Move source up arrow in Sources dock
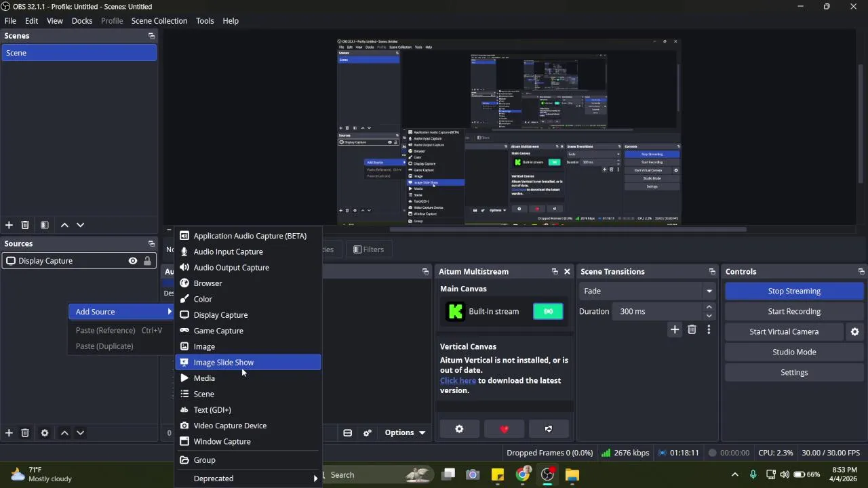 [64, 433]
